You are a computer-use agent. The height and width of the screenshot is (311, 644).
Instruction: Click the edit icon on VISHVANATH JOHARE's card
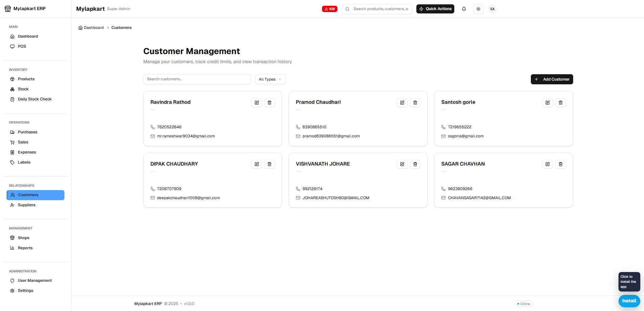(402, 164)
